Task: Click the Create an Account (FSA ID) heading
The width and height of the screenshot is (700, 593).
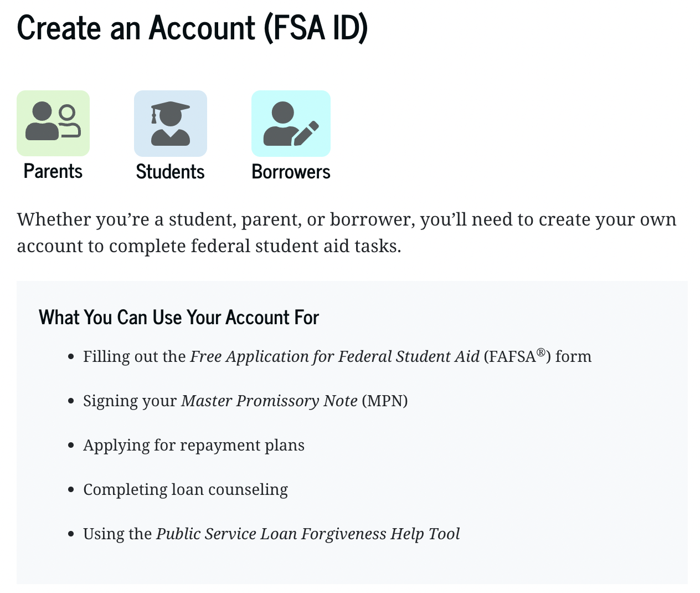Action: [193, 28]
